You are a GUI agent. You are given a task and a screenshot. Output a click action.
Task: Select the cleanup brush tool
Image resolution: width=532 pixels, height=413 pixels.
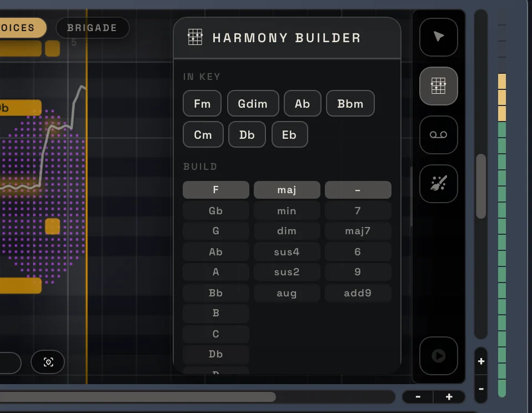438,183
